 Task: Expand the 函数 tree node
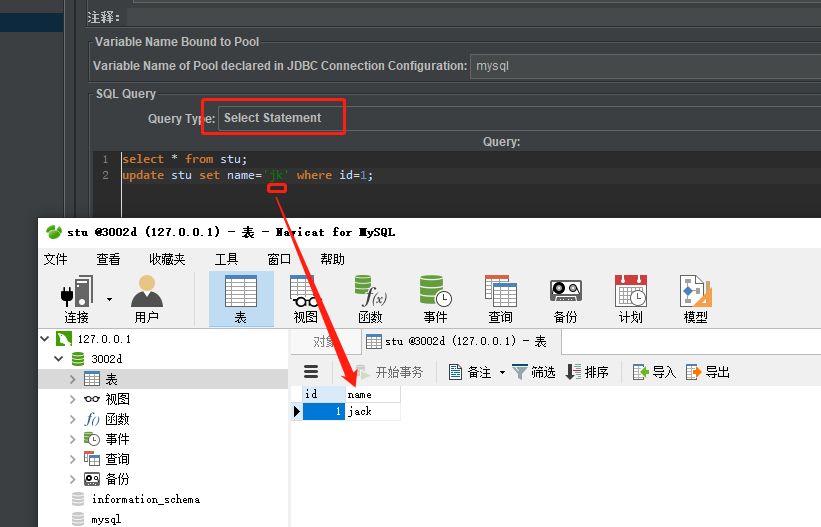[x=73, y=419]
